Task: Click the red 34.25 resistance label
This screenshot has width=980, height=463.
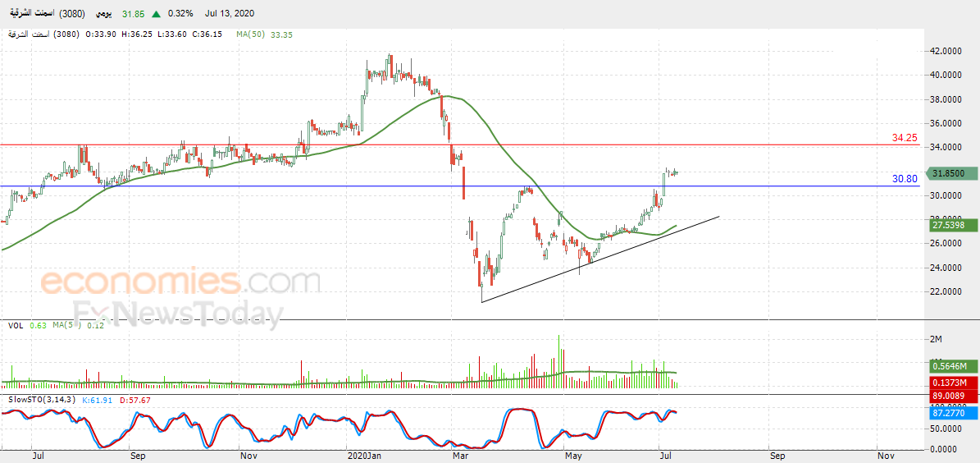Action: 904,137
